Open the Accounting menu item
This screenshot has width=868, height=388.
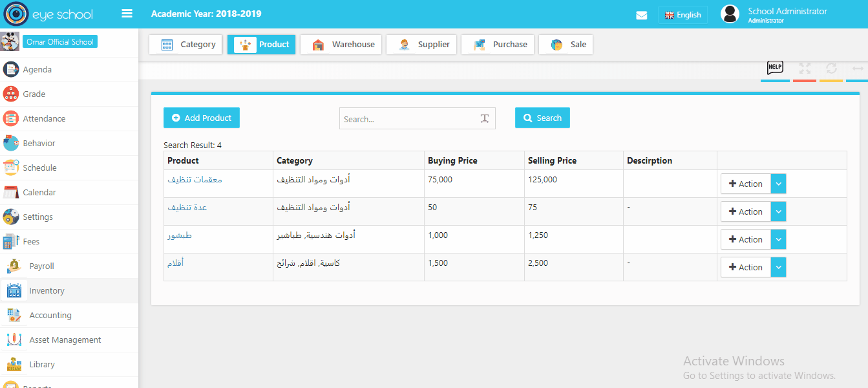pyautogui.click(x=69, y=316)
